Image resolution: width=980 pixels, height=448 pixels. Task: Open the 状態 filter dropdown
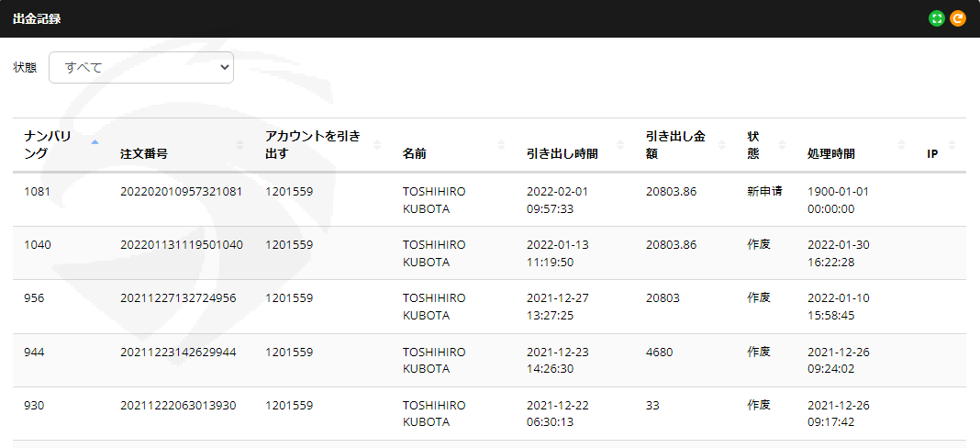(141, 68)
